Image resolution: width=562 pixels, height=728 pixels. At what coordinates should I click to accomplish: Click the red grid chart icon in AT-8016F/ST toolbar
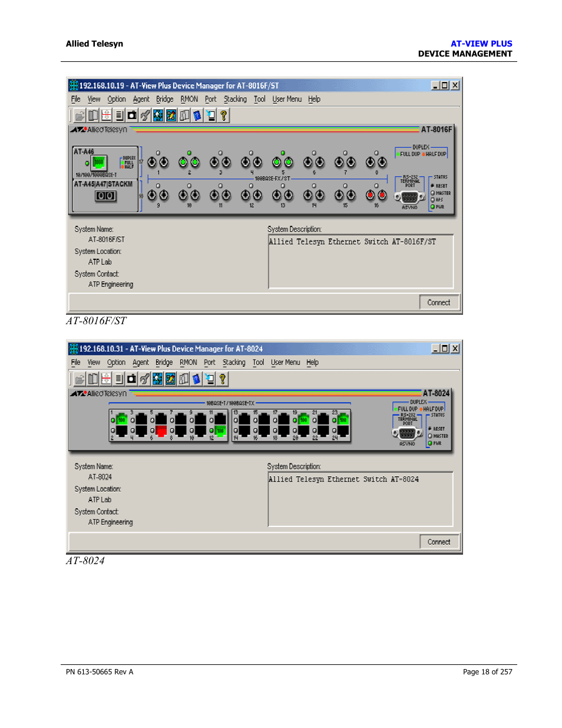(x=106, y=116)
